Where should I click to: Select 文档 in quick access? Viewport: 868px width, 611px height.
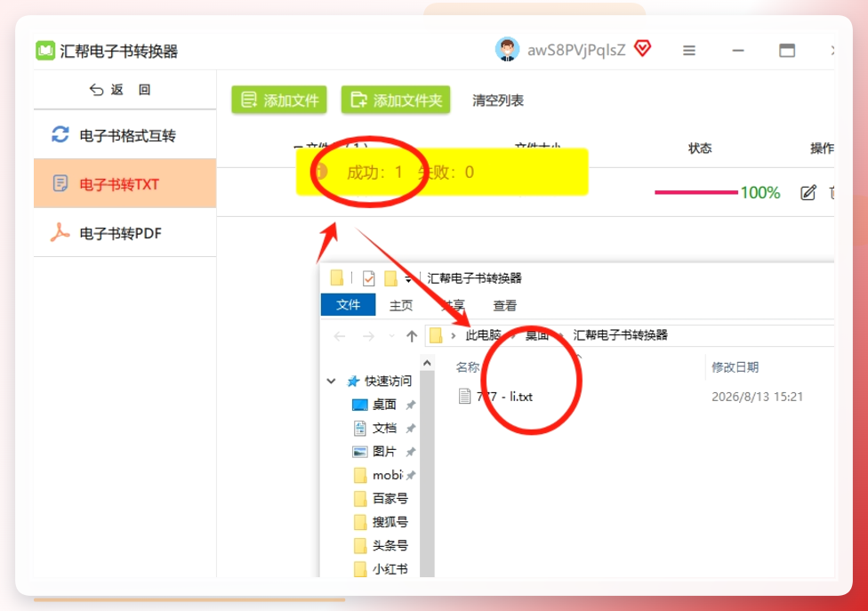point(384,428)
